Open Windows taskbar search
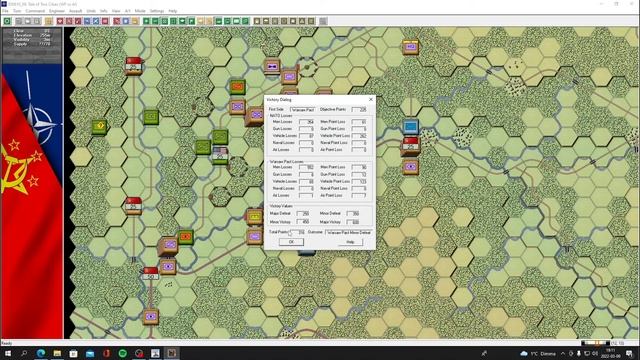The width and height of the screenshot is (640, 360). coord(24,353)
